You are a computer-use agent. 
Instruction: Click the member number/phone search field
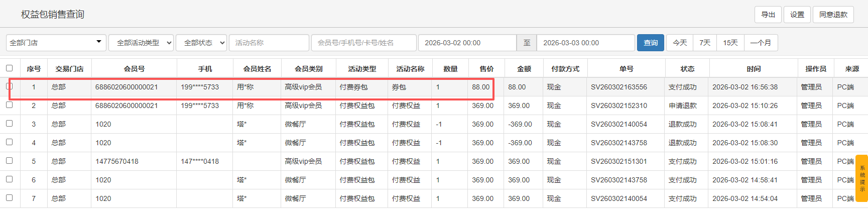click(x=363, y=43)
